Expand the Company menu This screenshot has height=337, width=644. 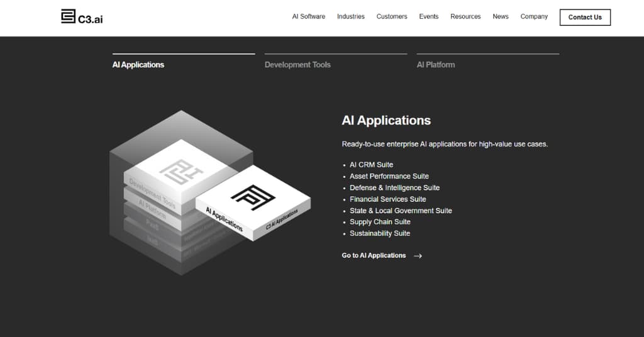click(x=534, y=16)
